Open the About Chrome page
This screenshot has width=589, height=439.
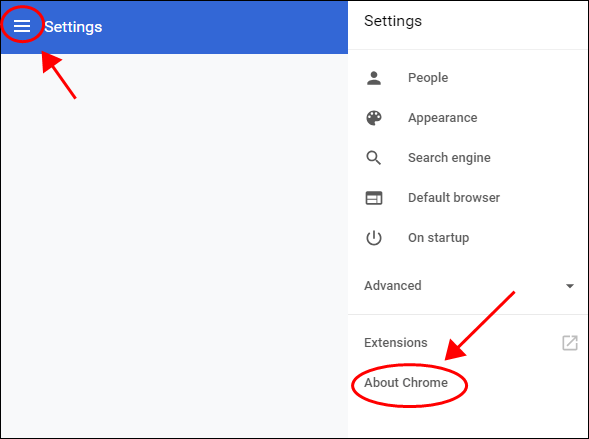(406, 383)
